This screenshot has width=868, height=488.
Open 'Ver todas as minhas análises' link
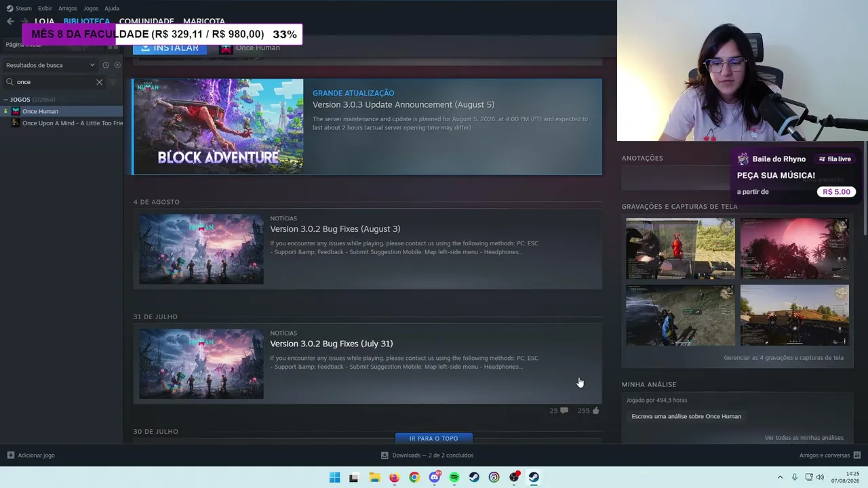click(x=804, y=438)
